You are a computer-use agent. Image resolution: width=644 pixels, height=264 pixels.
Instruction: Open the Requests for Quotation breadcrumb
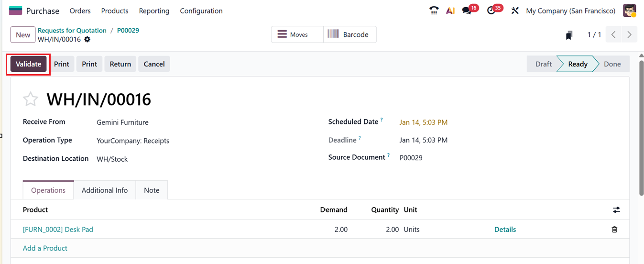[x=72, y=30]
